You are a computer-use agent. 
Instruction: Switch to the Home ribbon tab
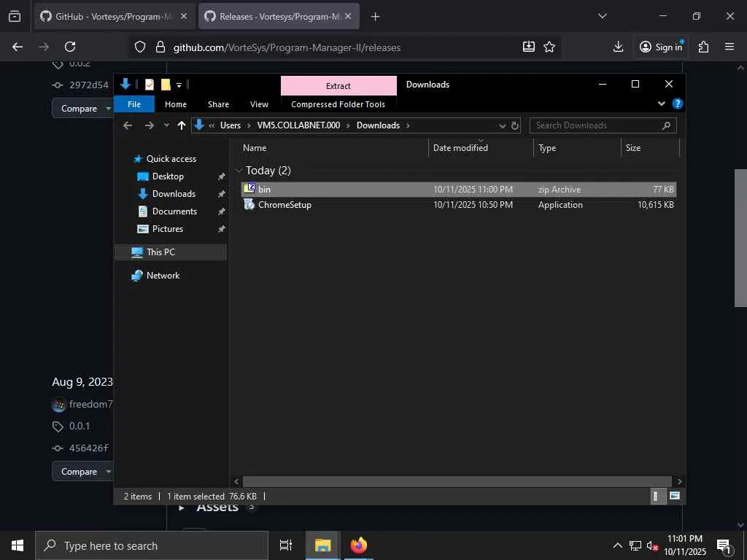pyautogui.click(x=176, y=104)
